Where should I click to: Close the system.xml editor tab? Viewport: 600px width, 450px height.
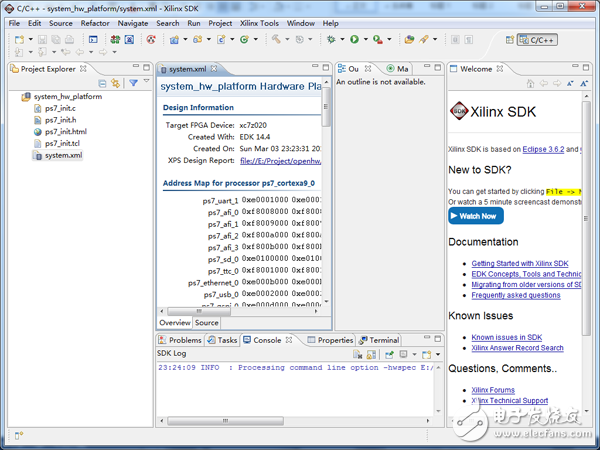[215, 69]
